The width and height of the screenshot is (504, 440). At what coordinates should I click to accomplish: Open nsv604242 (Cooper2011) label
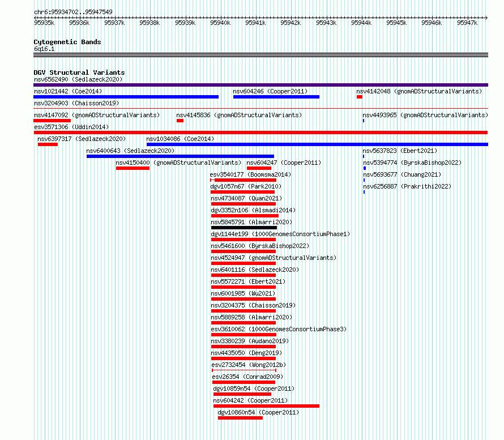pyautogui.click(x=250, y=400)
